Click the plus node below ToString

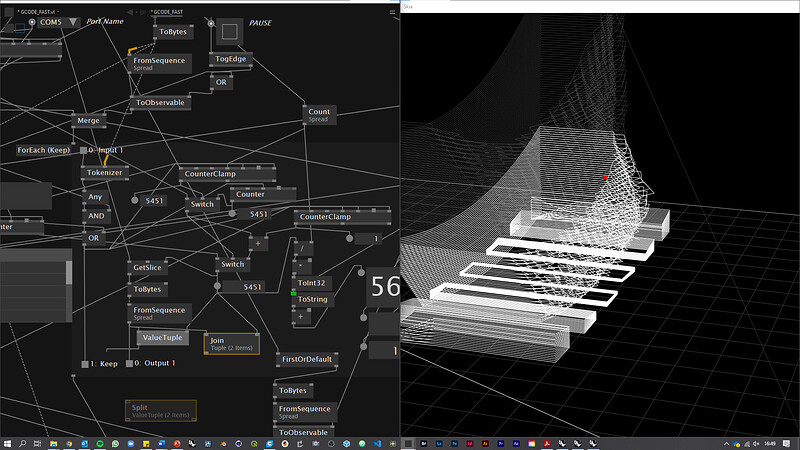[x=301, y=317]
